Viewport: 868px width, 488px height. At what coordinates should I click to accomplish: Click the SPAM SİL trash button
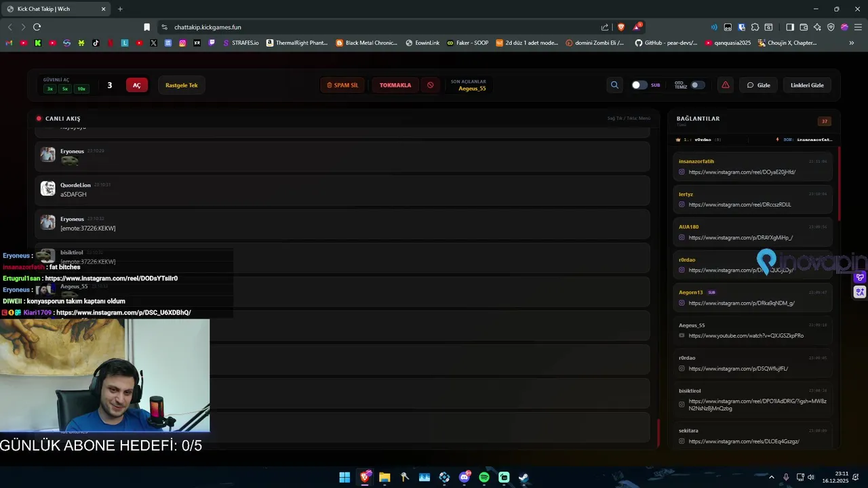point(342,85)
